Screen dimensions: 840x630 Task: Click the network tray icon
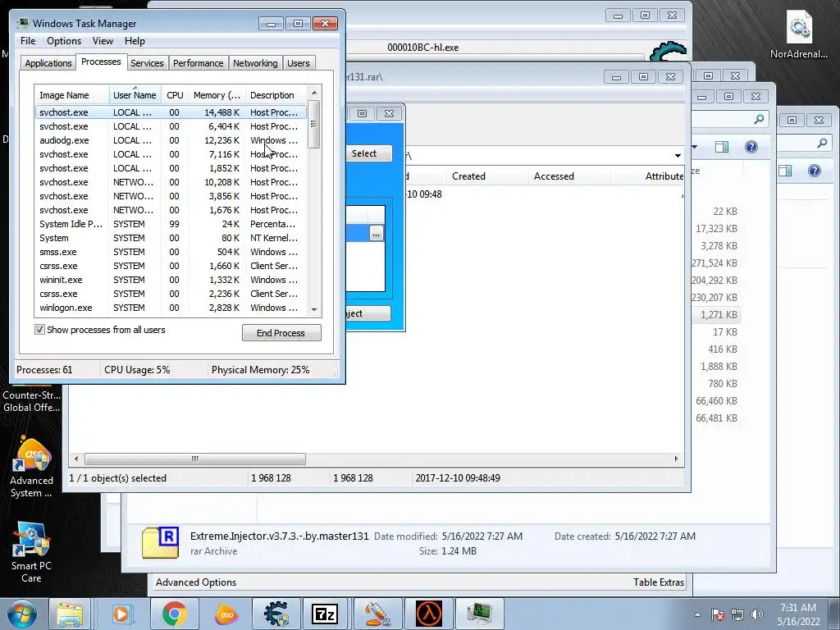pyautogui.click(x=737, y=614)
